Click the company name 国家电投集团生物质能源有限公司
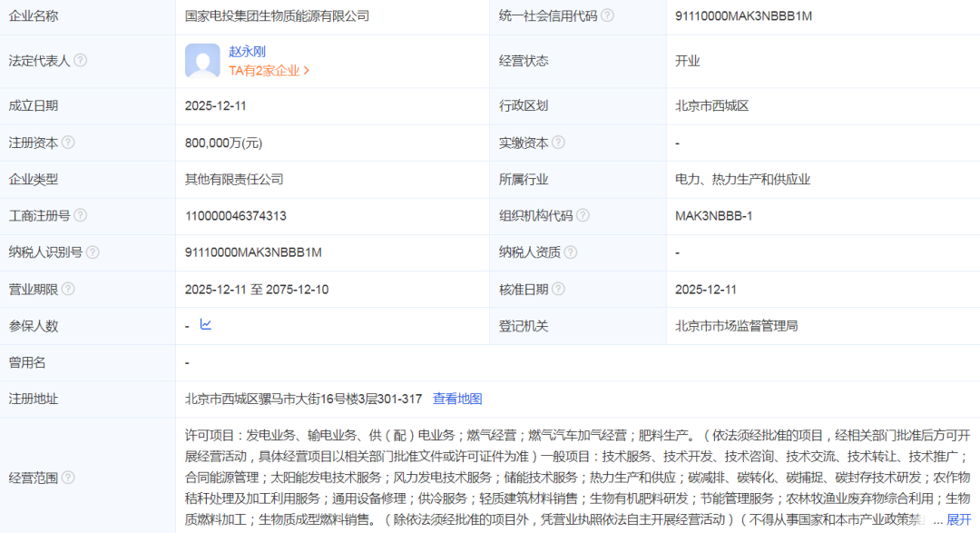This screenshot has width=980, height=533. tap(277, 15)
